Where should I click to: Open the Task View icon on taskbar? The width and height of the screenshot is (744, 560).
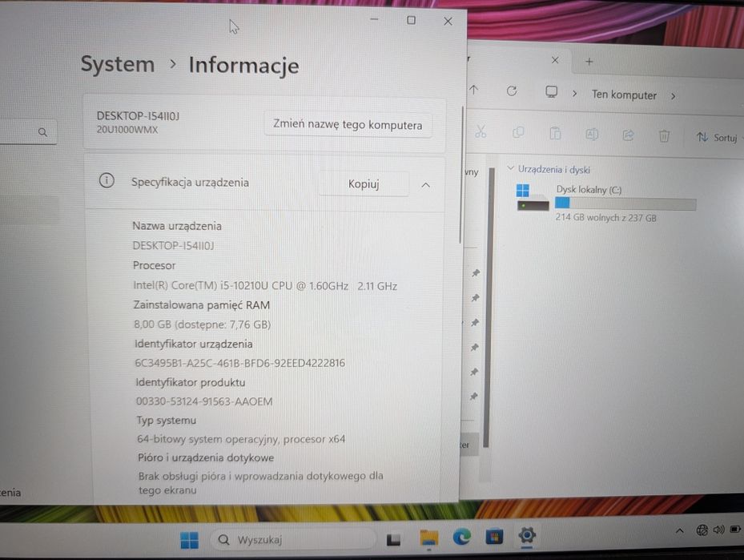coord(393,540)
